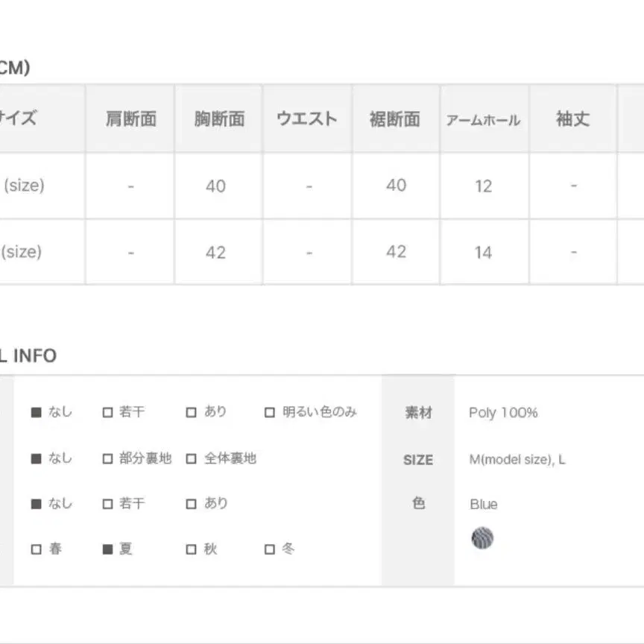Click the Poly 100% material text
This screenshot has width=644, height=644.
pyautogui.click(x=503, y=413)
